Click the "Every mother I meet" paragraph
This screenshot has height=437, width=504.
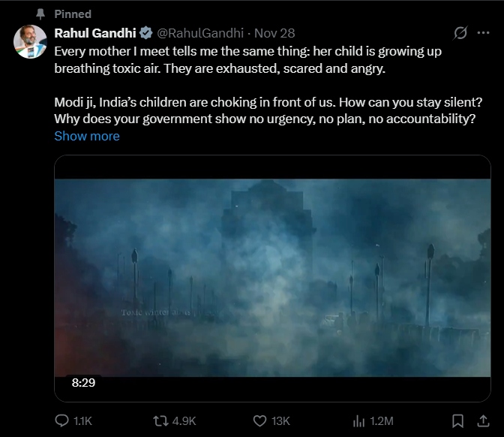point(247,60)
